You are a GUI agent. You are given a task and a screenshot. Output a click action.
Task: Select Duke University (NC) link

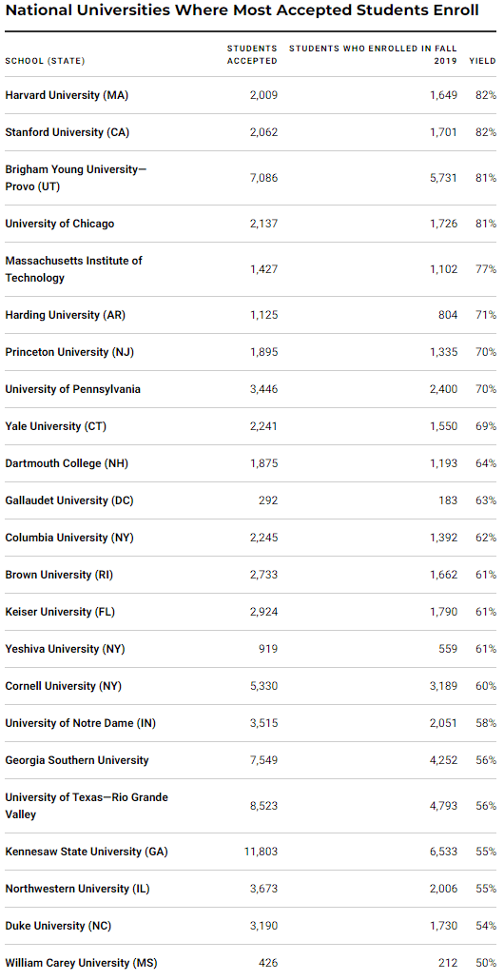tap(58, 926)
